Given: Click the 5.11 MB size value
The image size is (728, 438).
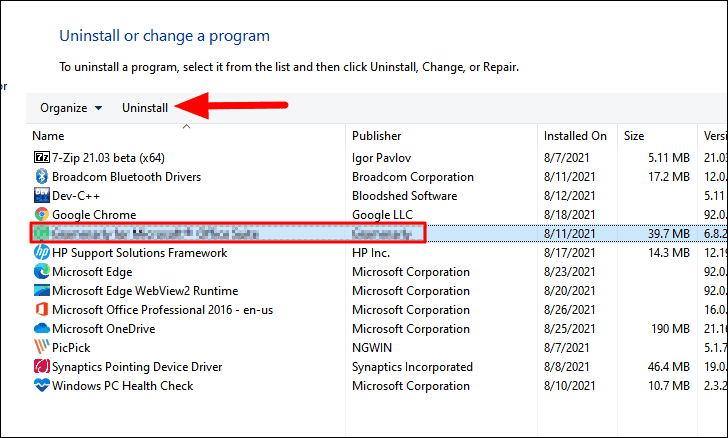Looking at the screenshot, I should point(669,158).
